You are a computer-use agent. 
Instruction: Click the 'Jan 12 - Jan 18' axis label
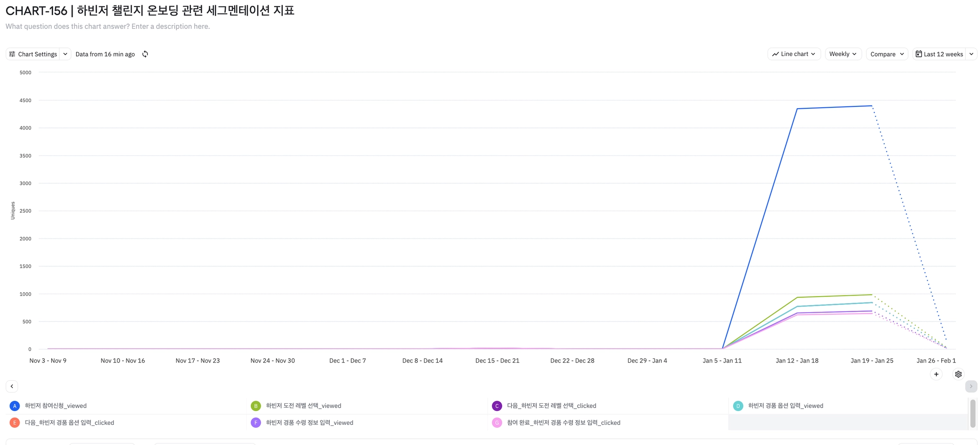pyautogui.click(x=797, y=361)
